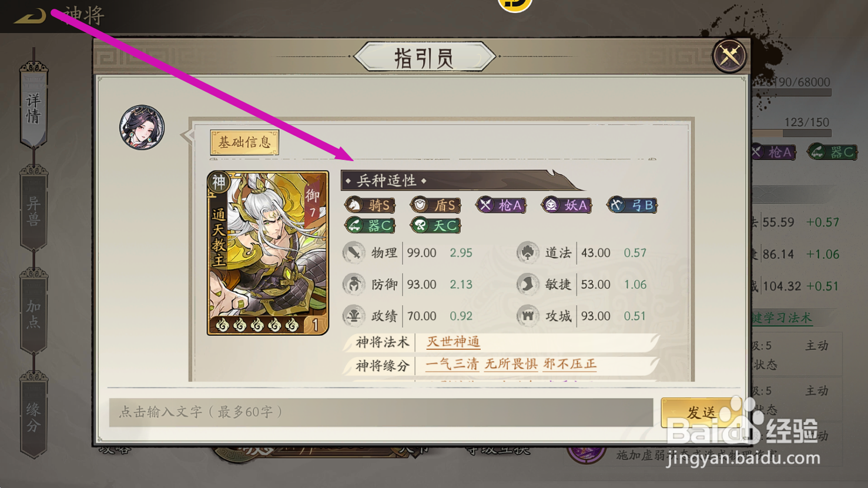
Task: Close the 指引员 dialog with X button
Action: click(x=729, y=56)
